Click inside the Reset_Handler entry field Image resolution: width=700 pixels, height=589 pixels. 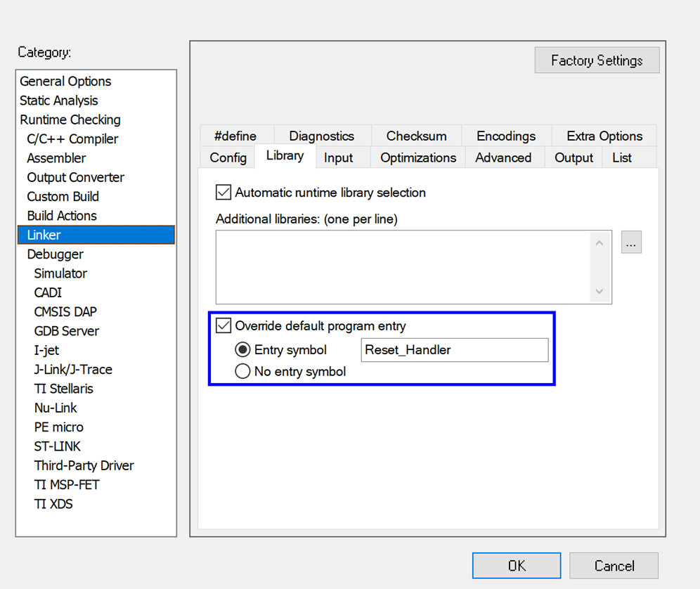[454, 349]
